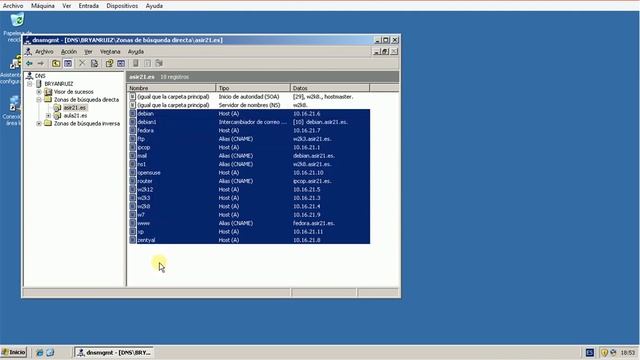This screenshot has height=360, width=640.
Task: Expand the Visor de sucesos node
Action: pos(39,92)
